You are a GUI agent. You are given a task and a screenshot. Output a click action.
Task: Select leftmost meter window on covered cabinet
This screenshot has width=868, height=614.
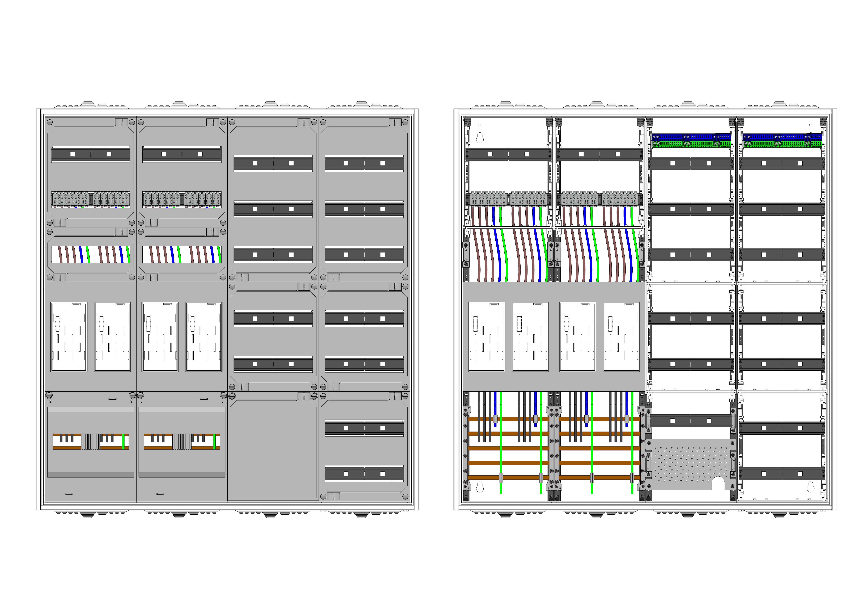[x=69, y=336]
